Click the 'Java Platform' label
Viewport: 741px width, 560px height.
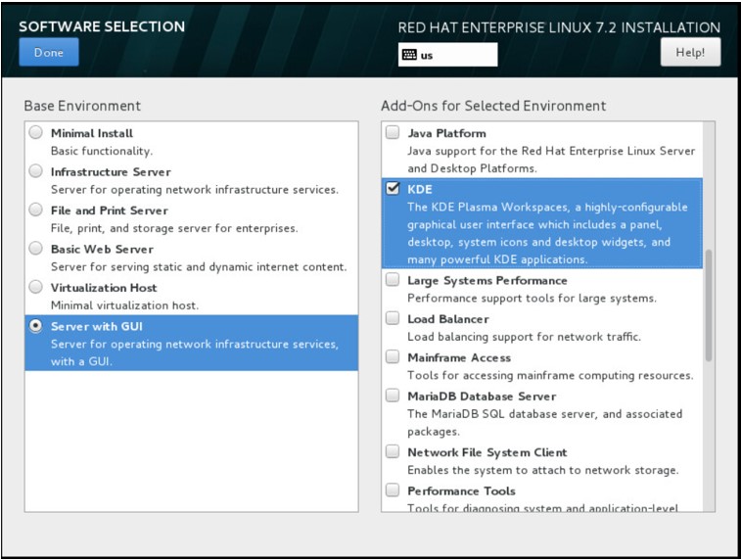coord(446,133)
